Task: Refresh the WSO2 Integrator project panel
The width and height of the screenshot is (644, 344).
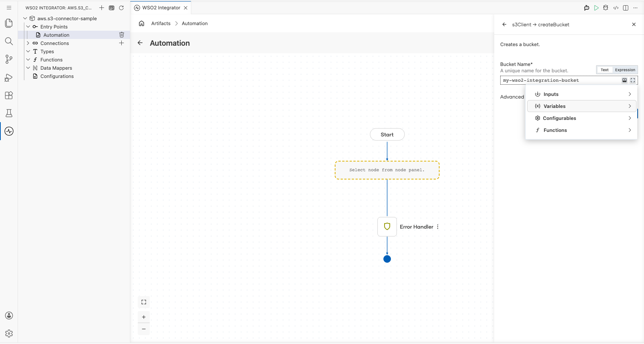Action: click(x=121, y=7)
